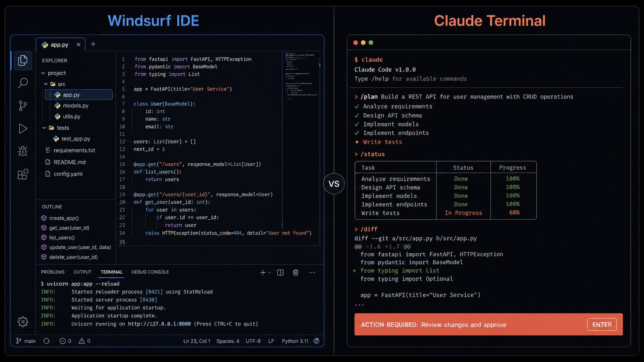Screen dimensions: 644x362
Task: Click "+ from typing import List" diff line
Action: pos(396,271)
